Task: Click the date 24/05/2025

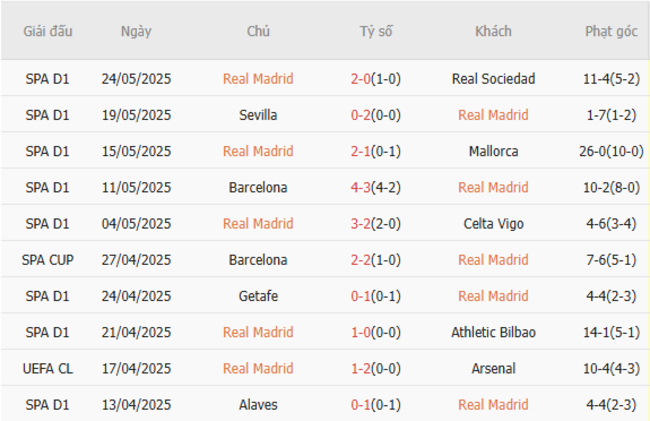Action: coord(136,79)
